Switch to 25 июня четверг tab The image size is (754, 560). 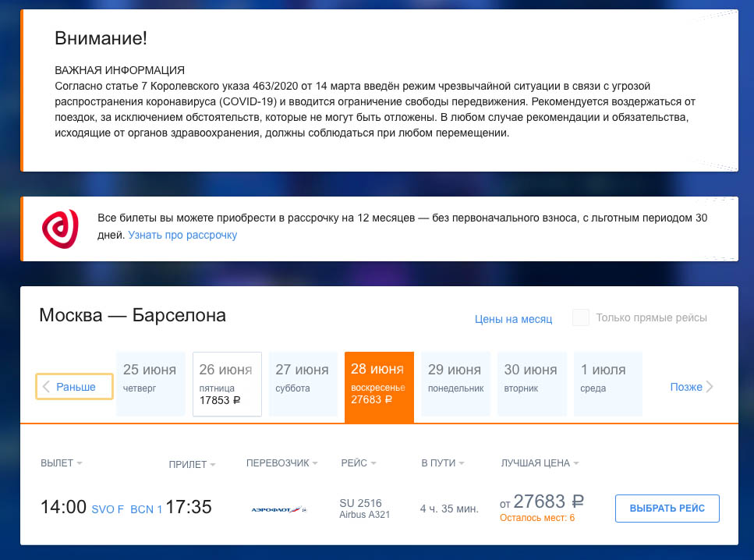coord(150,384)
